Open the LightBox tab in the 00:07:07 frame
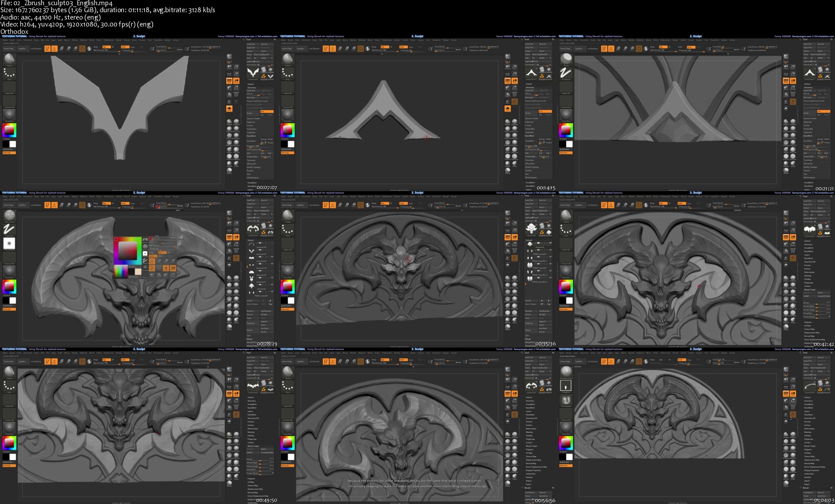This screenshot has height=504, width=835. pos(22,49)
